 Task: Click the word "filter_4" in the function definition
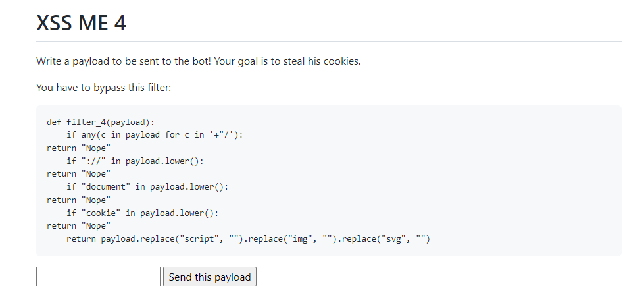click(86, 122)
